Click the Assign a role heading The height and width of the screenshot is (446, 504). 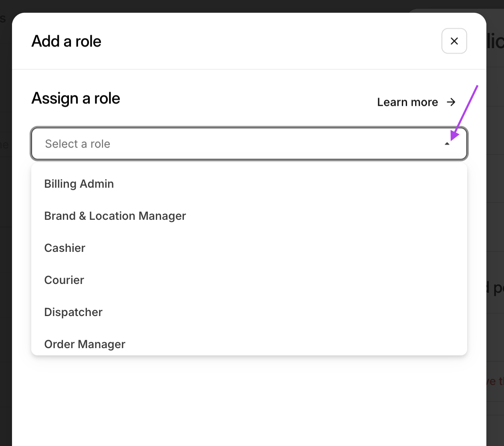[x=76, y=98]
